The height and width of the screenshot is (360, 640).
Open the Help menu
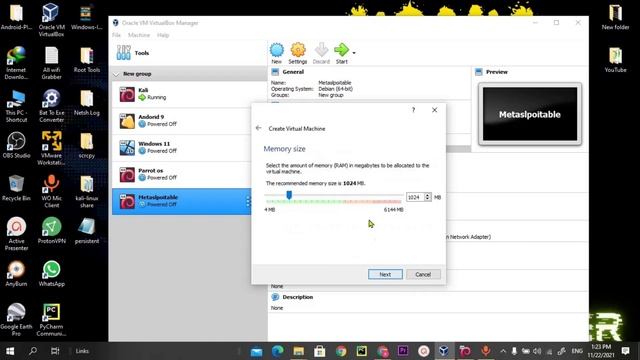pos(163,35)
